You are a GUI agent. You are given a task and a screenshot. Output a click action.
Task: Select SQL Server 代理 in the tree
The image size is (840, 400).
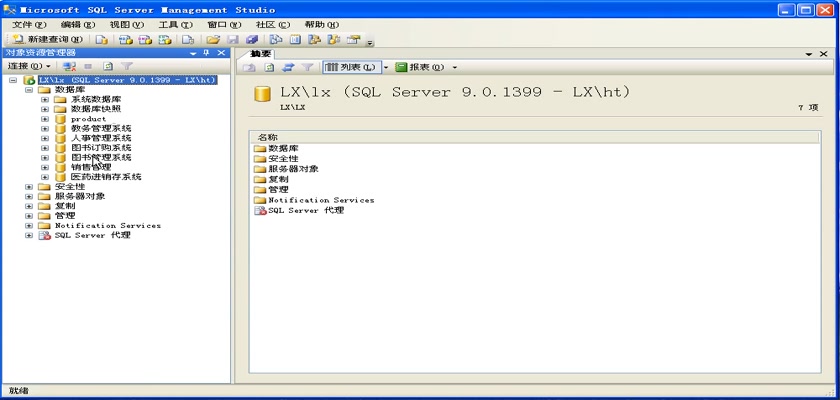tap(92, 235)
